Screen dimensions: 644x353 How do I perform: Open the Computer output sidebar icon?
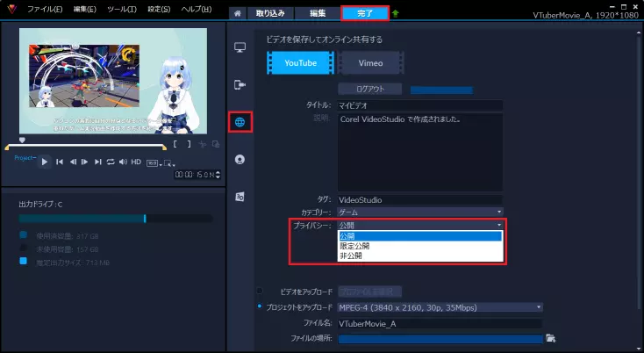[x=240, y=47]
